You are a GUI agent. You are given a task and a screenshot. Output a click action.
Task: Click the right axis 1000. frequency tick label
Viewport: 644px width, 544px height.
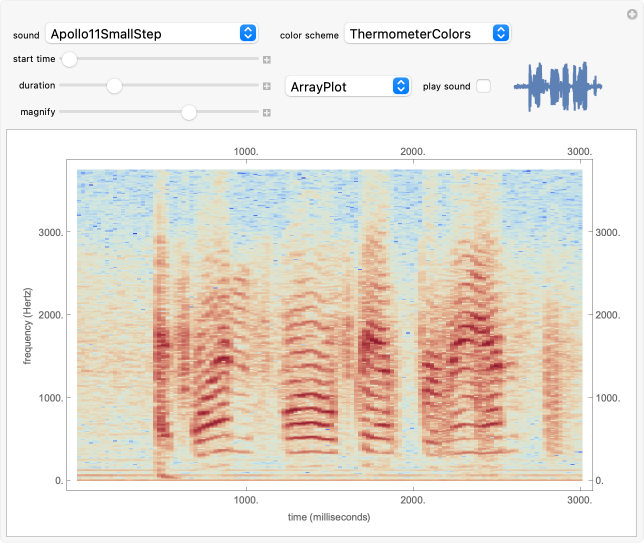click(609, 398)
